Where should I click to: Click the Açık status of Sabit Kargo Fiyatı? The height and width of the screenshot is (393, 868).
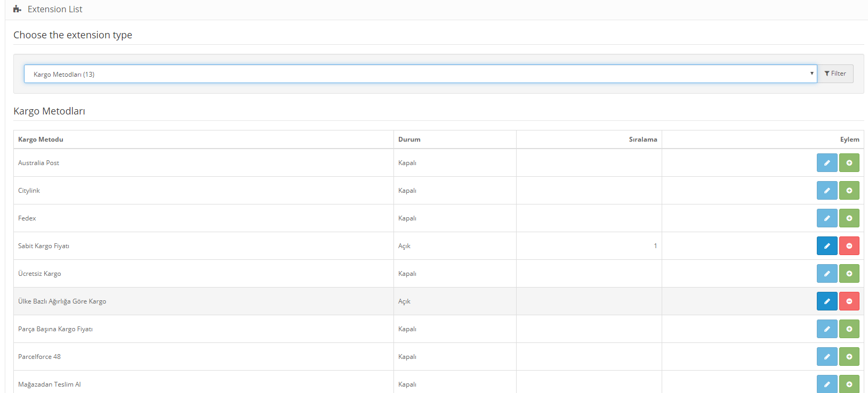(404, 246)
